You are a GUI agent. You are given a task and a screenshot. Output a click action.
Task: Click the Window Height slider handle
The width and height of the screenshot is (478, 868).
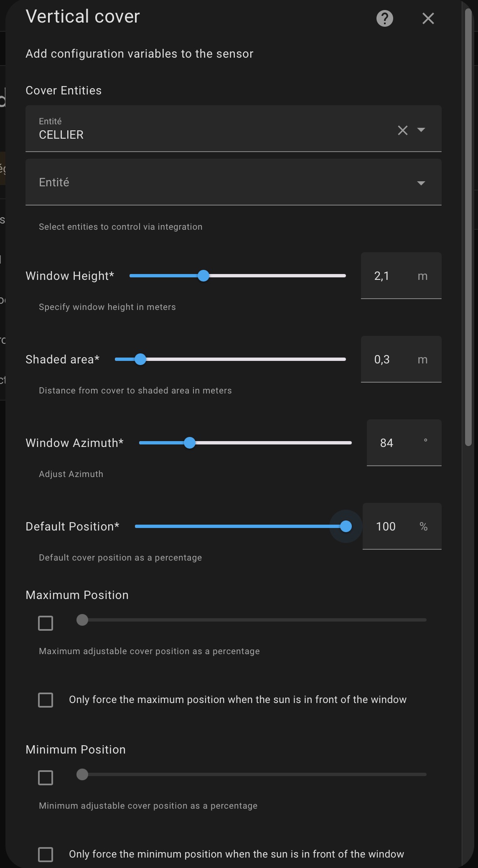pyautogui.click(x=203, y=276)
